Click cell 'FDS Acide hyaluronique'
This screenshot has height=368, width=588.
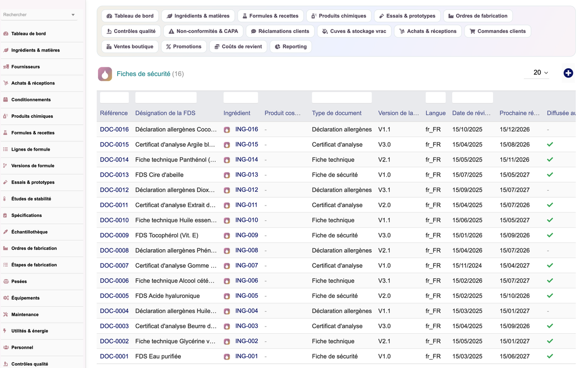click(x=168, y=296)
